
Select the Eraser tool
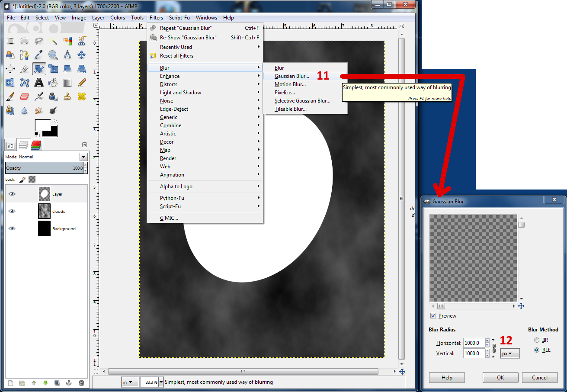(25, 97)
